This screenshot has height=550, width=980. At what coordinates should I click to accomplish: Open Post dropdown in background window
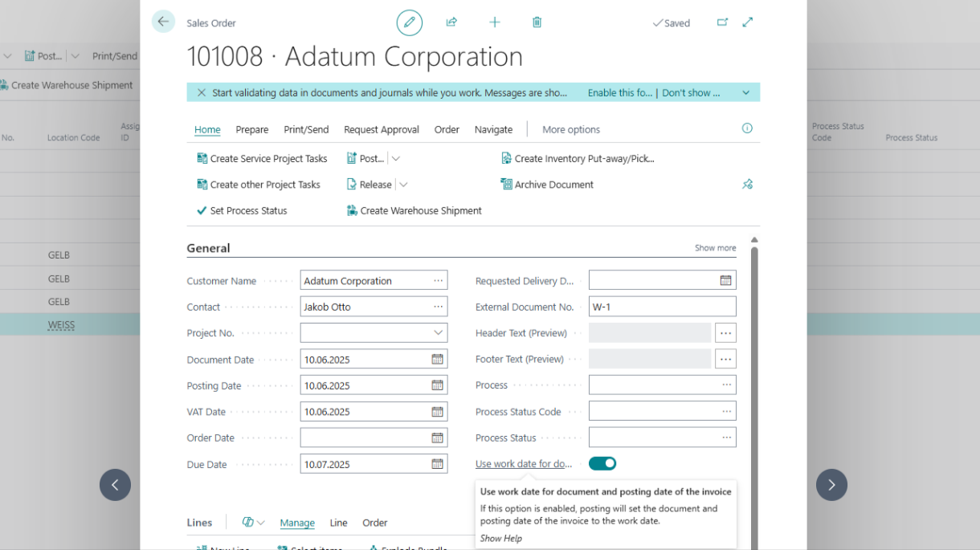pos(75,56)
